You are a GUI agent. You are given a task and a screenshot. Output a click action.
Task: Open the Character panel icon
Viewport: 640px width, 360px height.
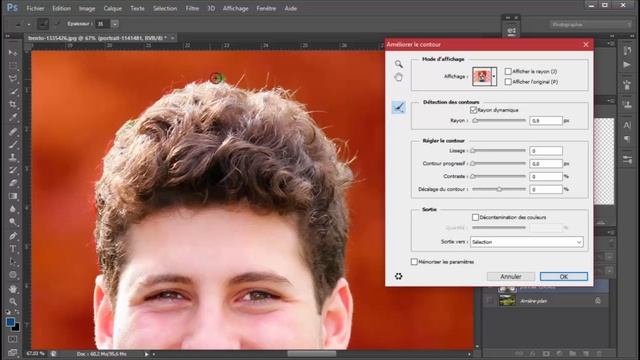(627, 125)
